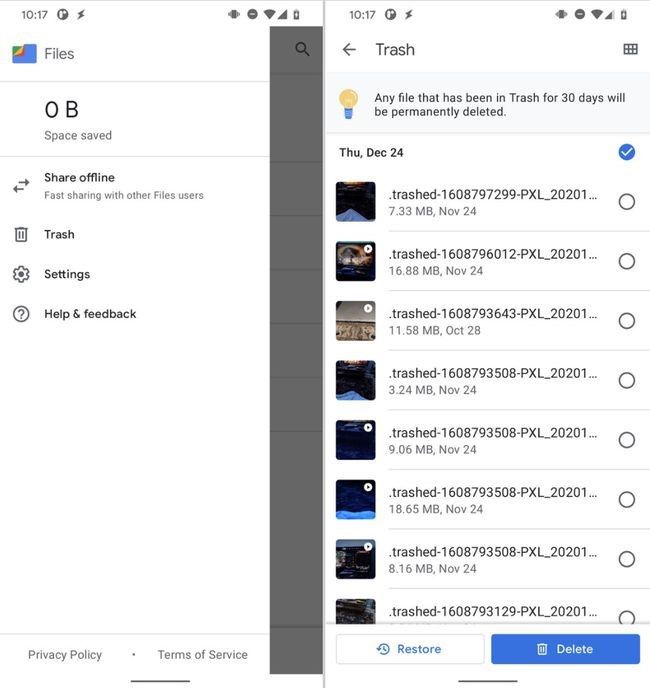Switch to grid view icon
Viewport: 650px width, 688px height.
coord(630,49)
